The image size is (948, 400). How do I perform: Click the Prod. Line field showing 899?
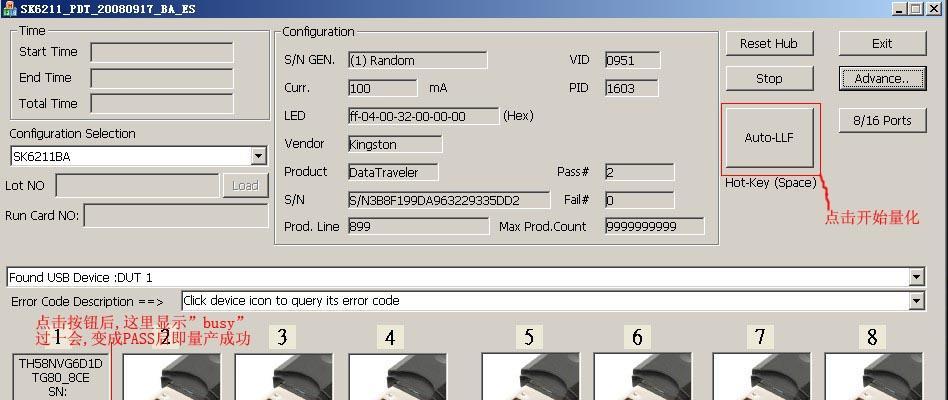coord(418,227)
